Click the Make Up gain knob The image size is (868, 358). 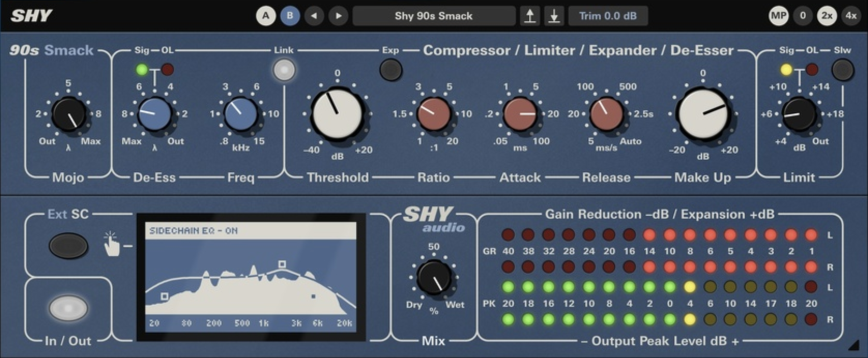point(703,114)
